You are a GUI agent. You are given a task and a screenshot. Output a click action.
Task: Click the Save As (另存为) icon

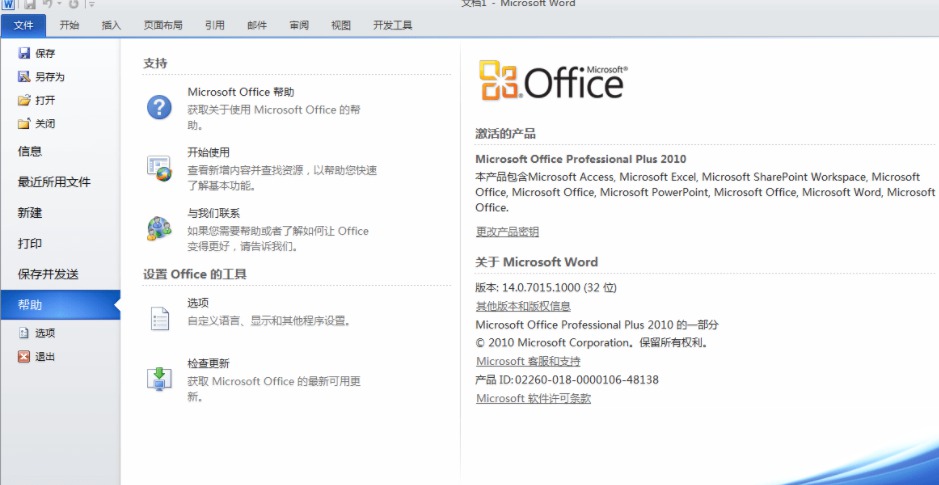coord(24,77)
